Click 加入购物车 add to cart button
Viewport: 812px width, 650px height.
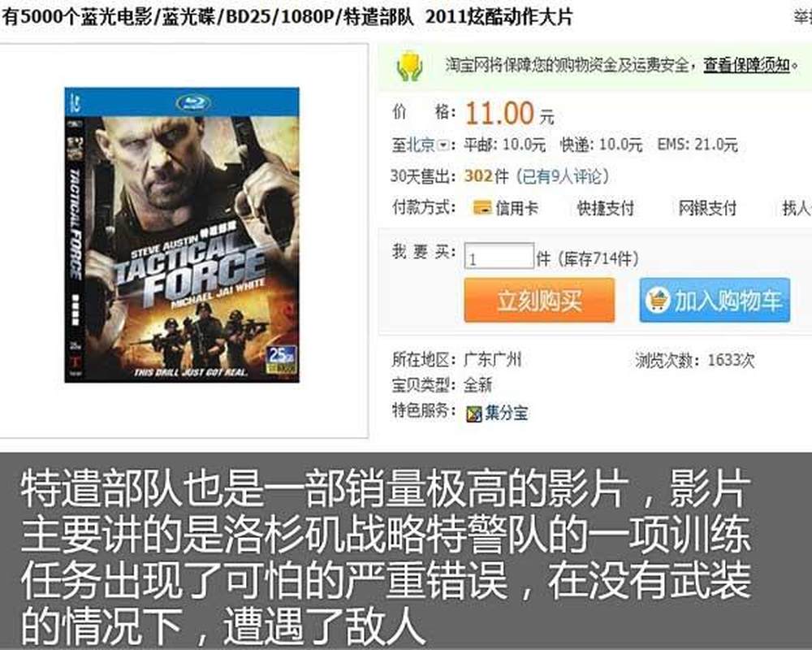[x=715, y=300]
